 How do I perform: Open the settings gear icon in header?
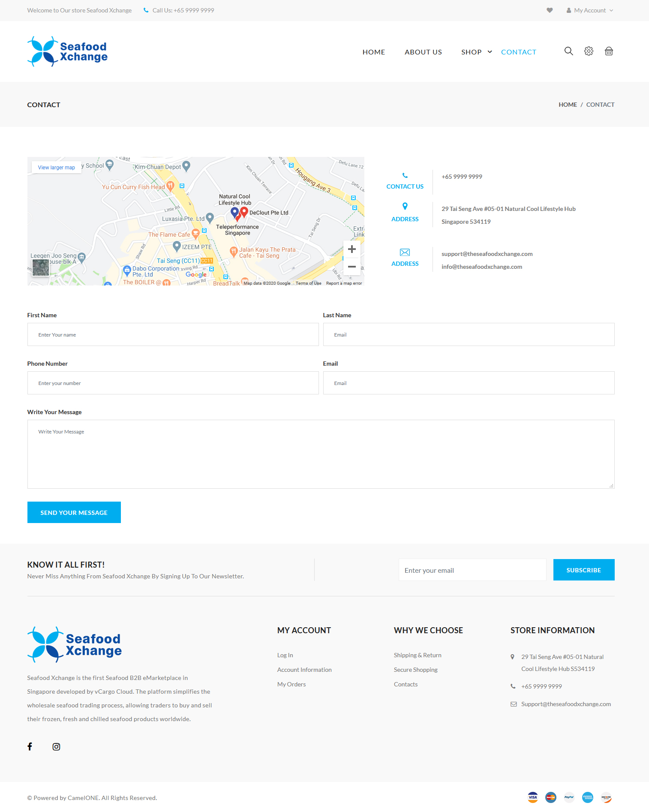pos(589,51)
